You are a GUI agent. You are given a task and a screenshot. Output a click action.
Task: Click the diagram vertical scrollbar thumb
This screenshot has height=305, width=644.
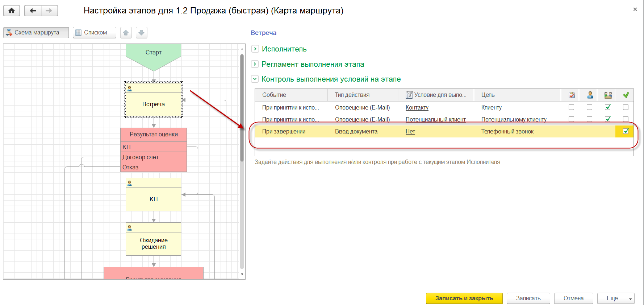click(242, 108)
